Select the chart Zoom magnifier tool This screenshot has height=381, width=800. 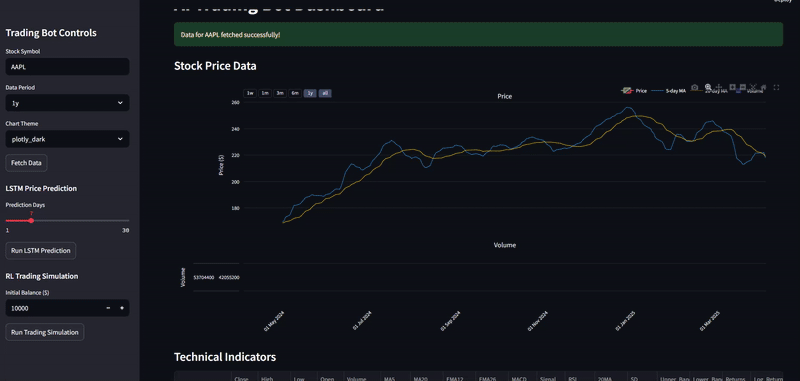pos(708,87)
